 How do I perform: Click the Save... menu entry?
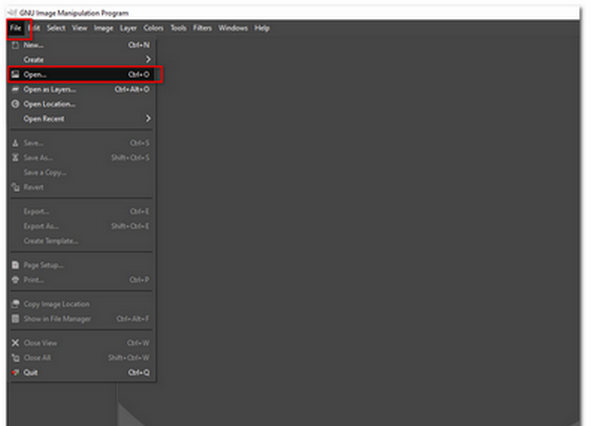[x=81, y=143]
